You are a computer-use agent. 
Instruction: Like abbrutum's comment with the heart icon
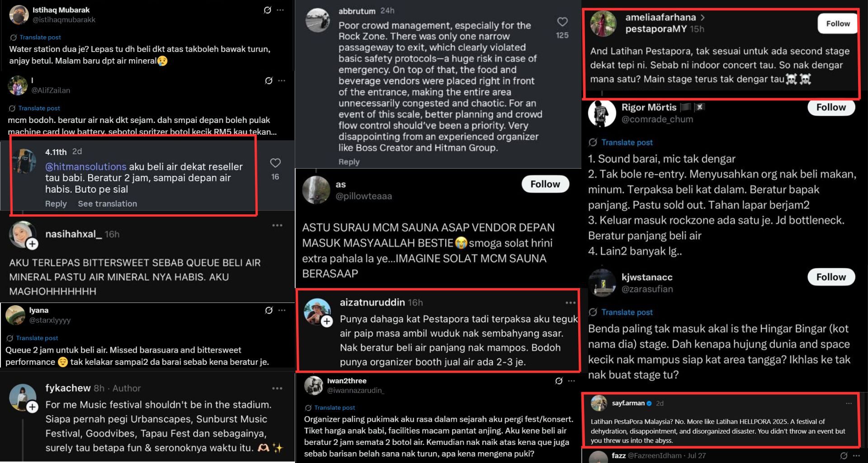pyautogui.click(x=562, y=22)
